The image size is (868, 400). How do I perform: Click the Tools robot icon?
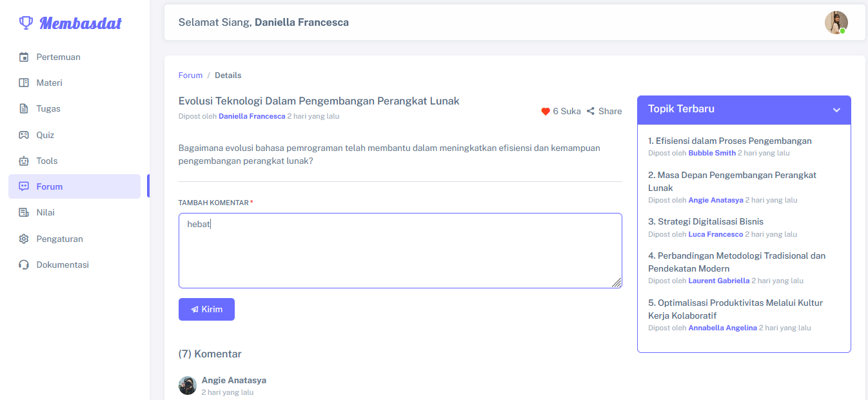pos(24,161)
